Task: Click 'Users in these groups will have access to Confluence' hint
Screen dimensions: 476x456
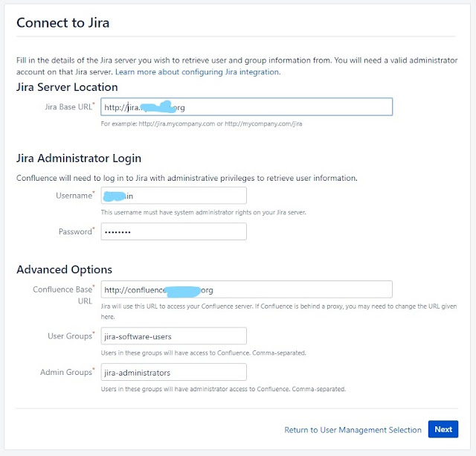Action: (x=204, y=353)
